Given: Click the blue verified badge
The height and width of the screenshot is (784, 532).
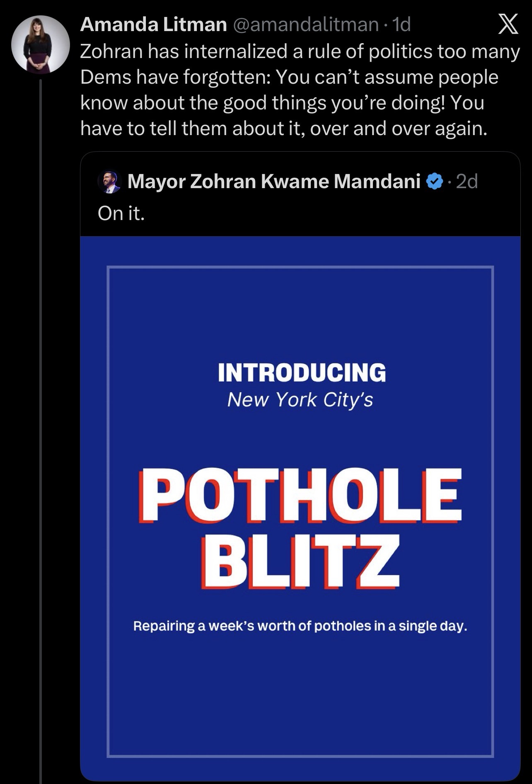Looking at the screenshot, I should pyautogui.click(x=435, y=181).
